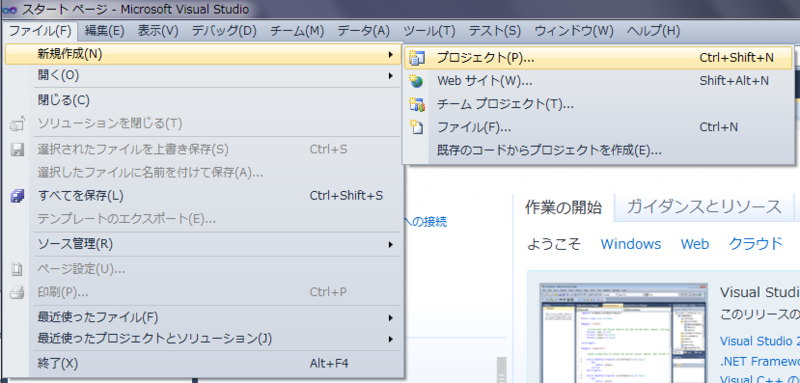Select 終了(X) to exit Visual Studio

203,364
